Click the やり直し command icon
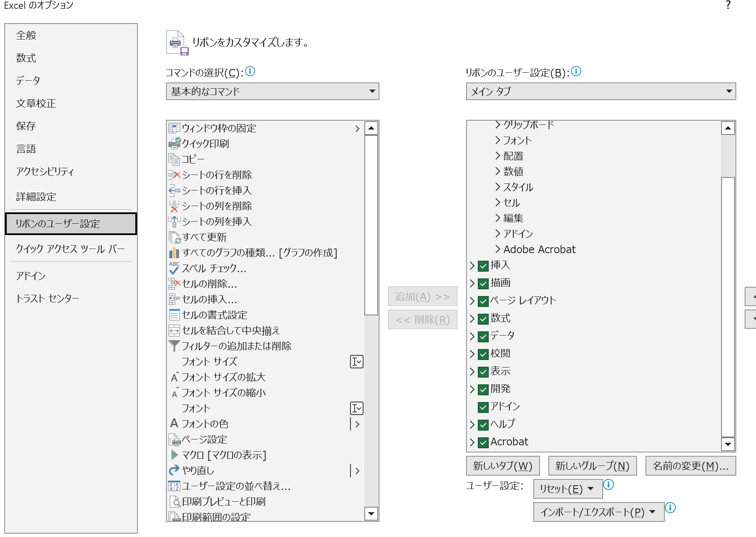Viewport: 756px width, 537px height. pyautogui.click(x=174, y=470)
